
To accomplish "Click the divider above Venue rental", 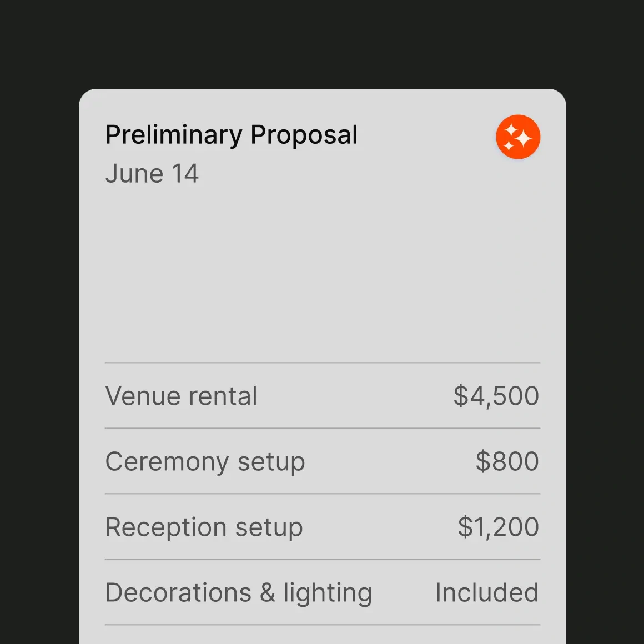I will tap(323, 361).
